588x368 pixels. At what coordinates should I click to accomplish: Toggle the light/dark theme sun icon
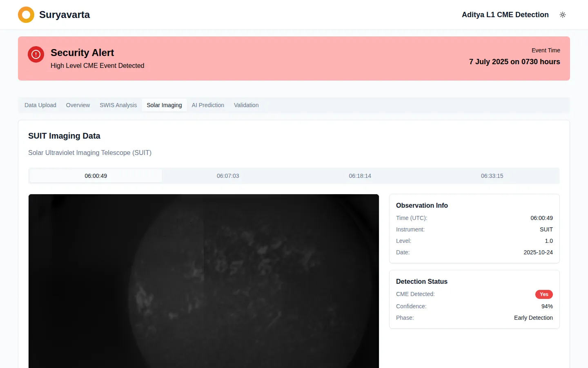563,15
